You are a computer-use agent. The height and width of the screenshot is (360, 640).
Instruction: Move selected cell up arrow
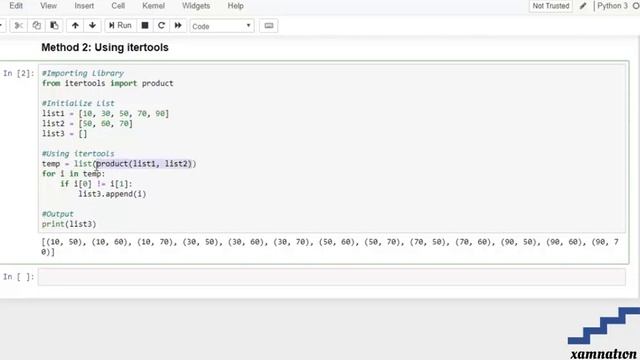point(75,26)
